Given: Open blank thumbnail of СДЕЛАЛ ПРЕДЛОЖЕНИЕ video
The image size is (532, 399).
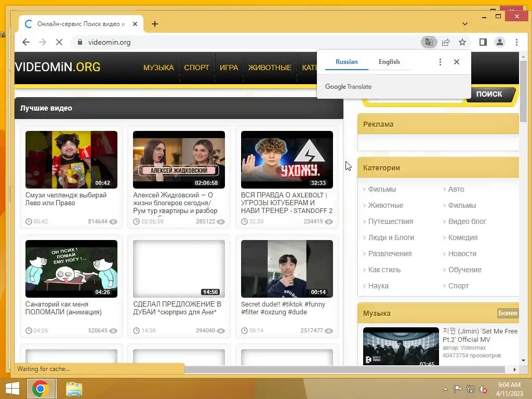Looking at the screenshot, I should point(179,269).
